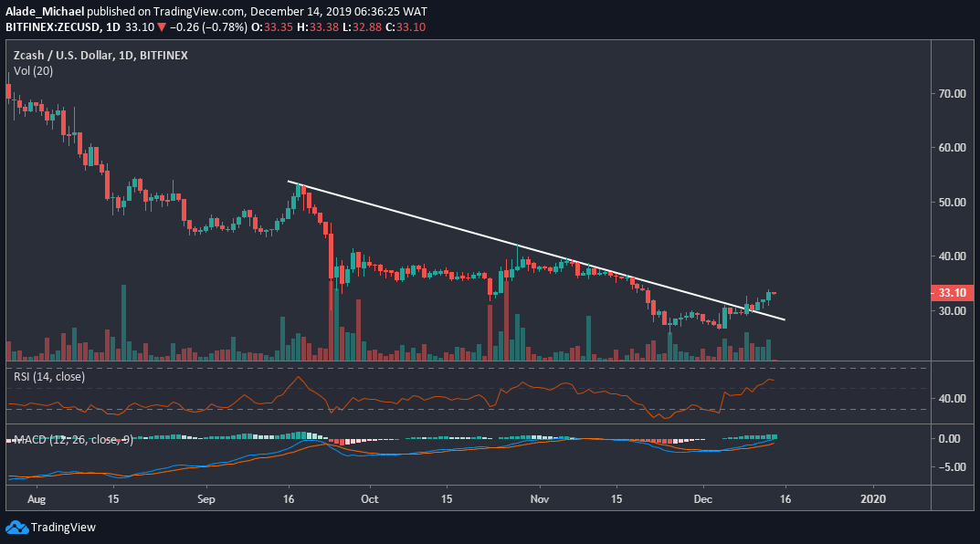Select the Dec label on the time axis
Image resolution: width=980 pixels, height=544 pixels.
[x=703, y=499]
